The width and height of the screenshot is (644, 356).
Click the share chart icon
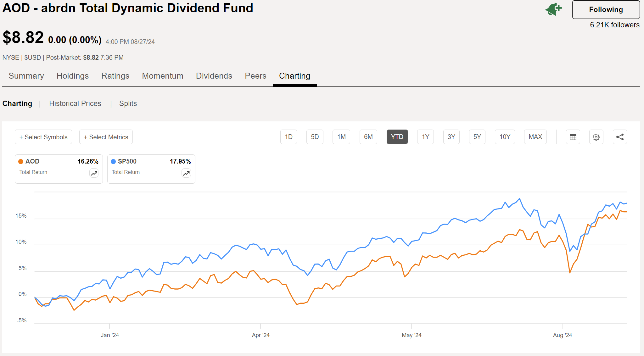[x=619, y=137]
